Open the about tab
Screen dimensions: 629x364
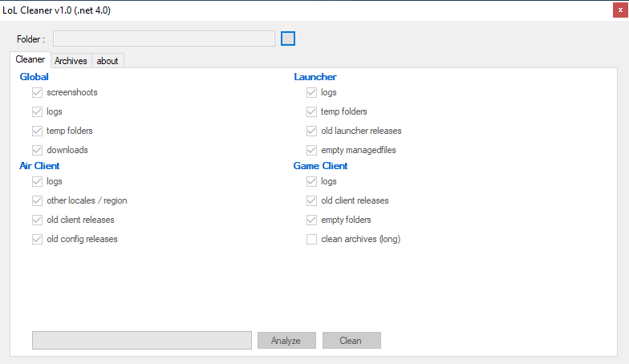[108, 61]
